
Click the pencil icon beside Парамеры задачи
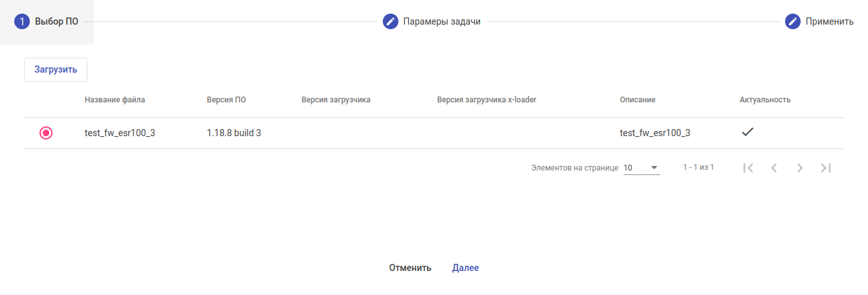pyautogui.click(x=390, y=21)
